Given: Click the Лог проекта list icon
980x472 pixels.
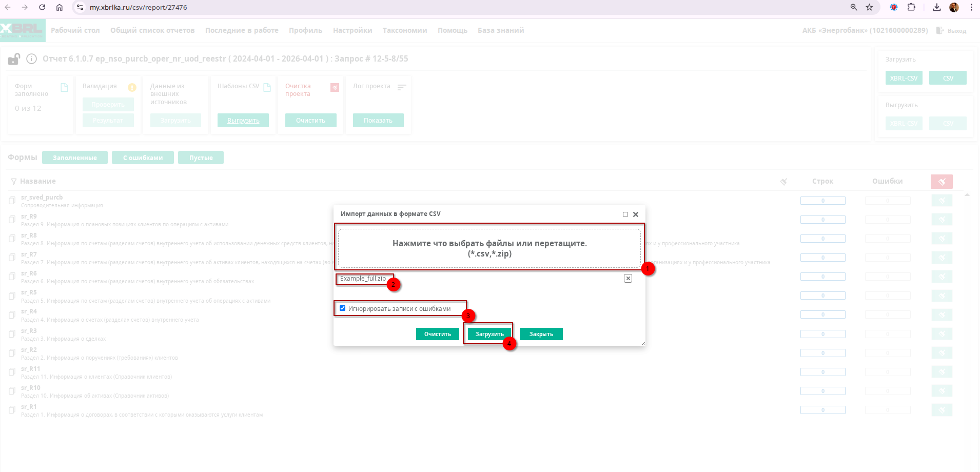Looking at the screenshot, I should pos(402,87).
